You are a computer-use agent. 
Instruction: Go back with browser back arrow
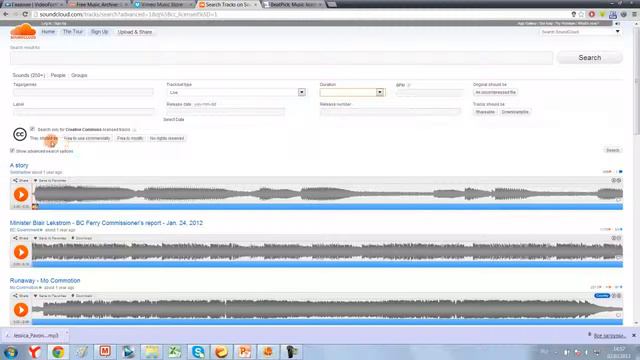6,14
